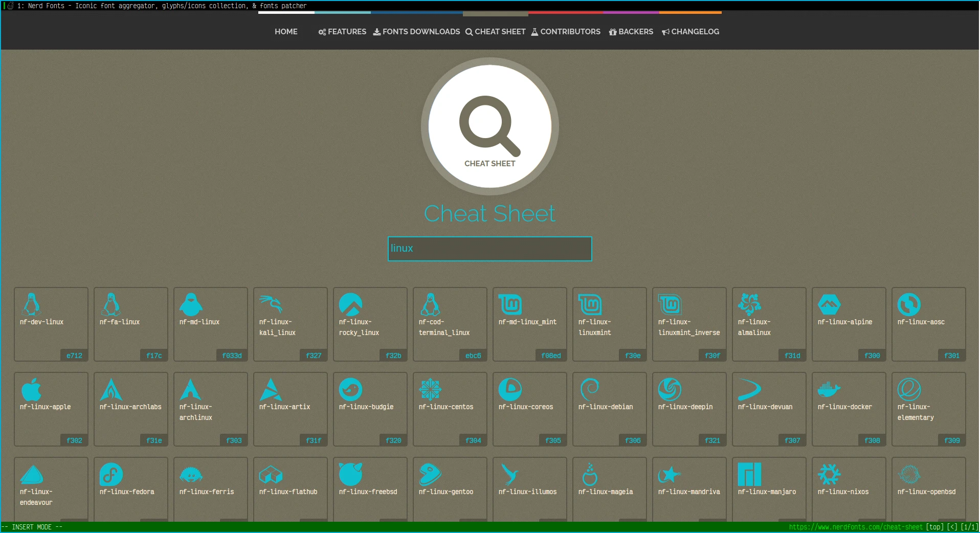980x533 pixels.
Task: Click the nerdfonts.com URL in status bar
Action: [856, 527]
